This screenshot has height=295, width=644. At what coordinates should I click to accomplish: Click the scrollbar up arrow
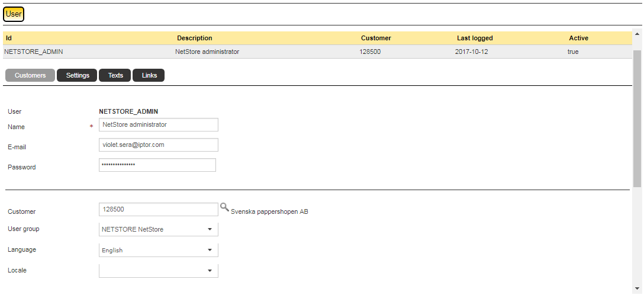click(637, 34)
